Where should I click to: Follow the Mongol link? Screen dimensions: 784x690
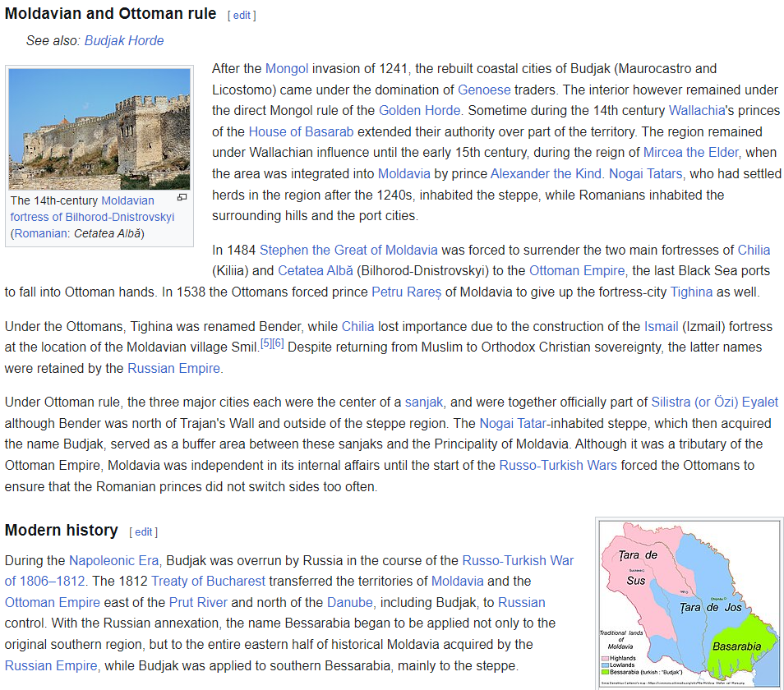287,68
